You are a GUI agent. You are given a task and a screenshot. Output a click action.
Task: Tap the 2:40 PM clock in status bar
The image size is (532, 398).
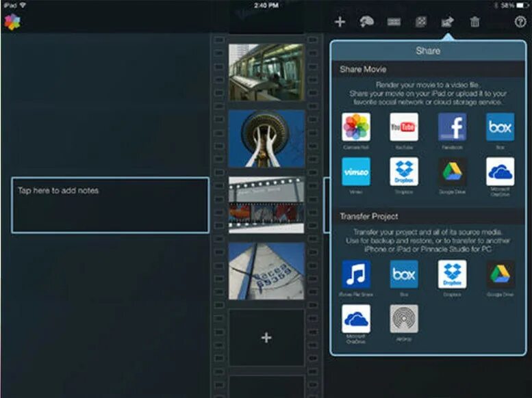click(x=266, y=5)
